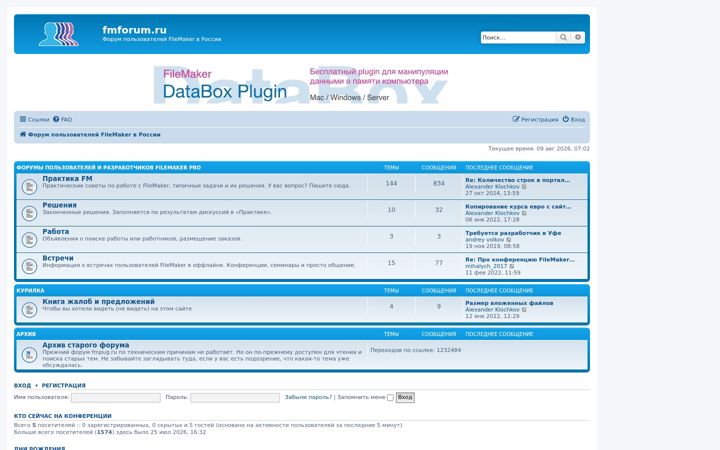Click the Архив старого форума link icon
Image resolution: width=720 pixels, height=450 pixels.
pos(29,354)
